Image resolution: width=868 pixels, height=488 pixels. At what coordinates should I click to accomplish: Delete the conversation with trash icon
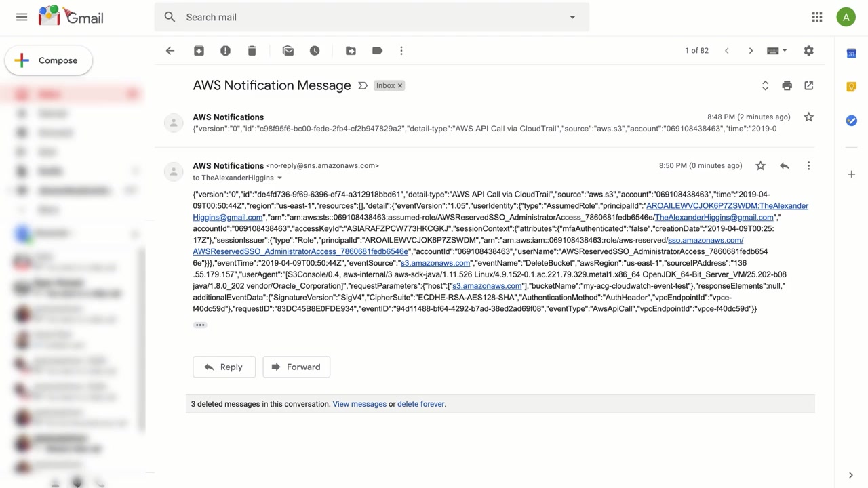252,51
